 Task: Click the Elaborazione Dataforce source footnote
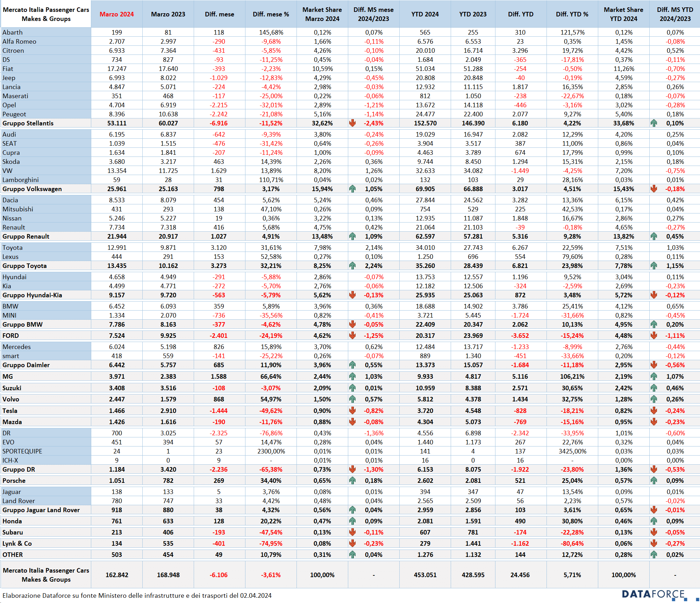[137, 595]
